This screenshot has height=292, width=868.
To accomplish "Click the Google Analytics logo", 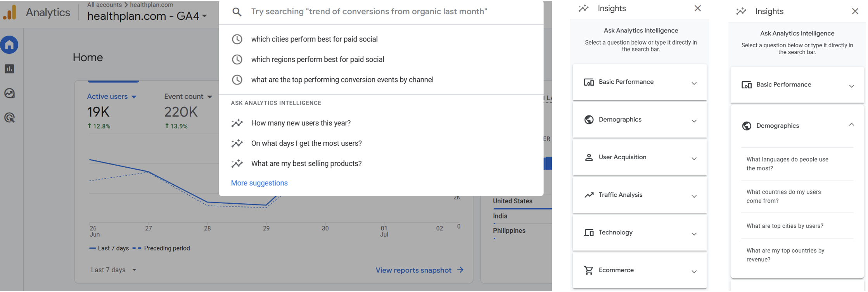I will (10, 12).
